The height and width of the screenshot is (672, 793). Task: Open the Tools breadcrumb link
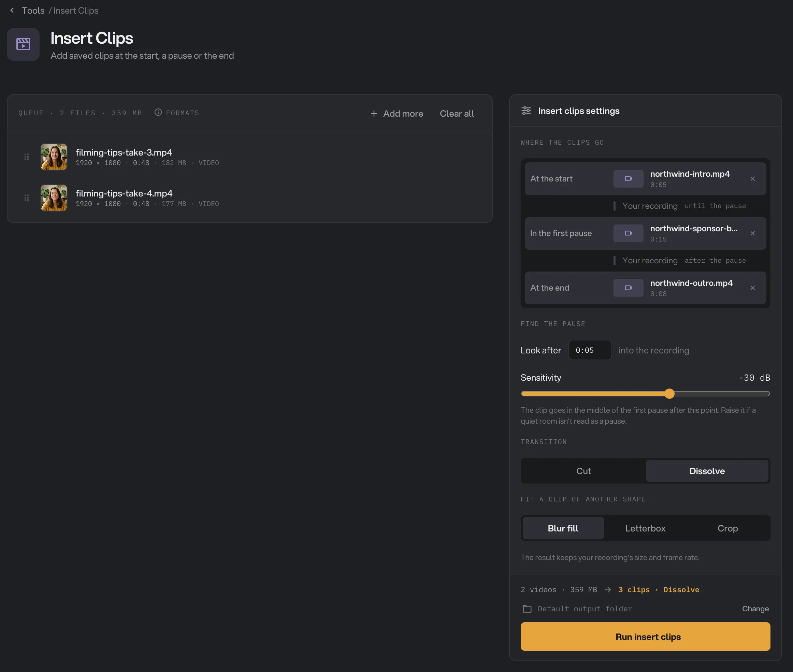click(33, 11)
